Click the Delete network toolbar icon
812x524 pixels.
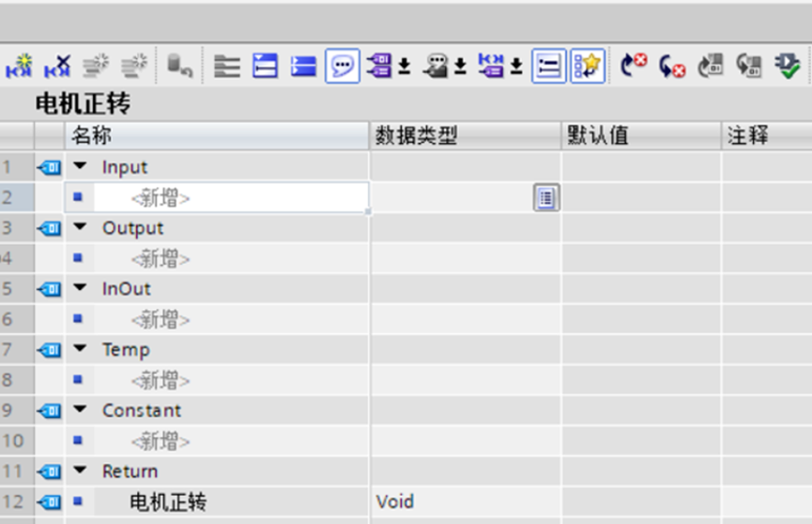coord(57,66)
